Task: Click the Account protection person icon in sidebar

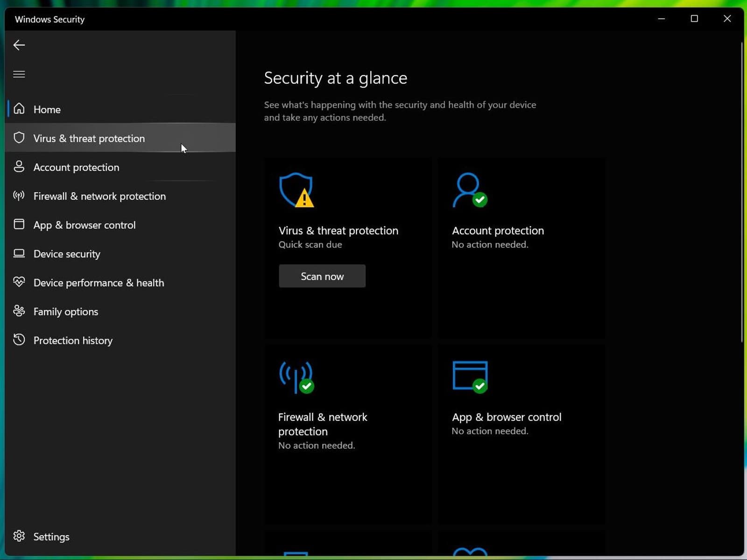Action: click(x=19, y=167)
